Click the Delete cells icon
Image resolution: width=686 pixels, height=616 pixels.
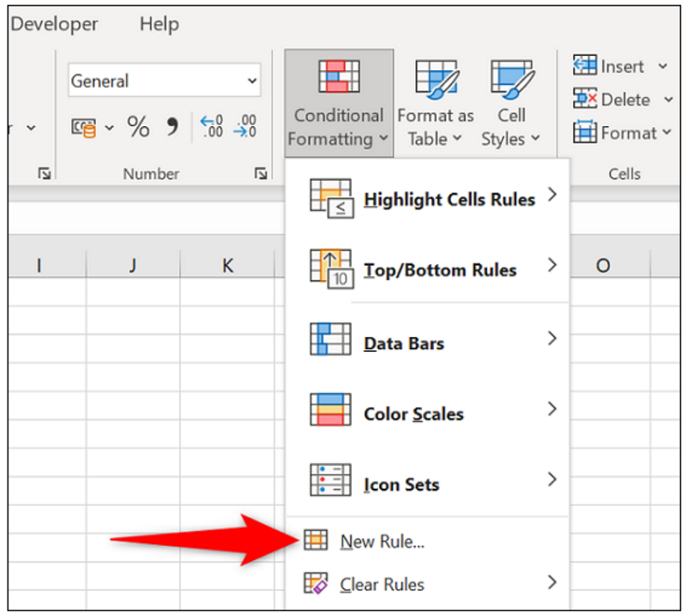(585, 99)
